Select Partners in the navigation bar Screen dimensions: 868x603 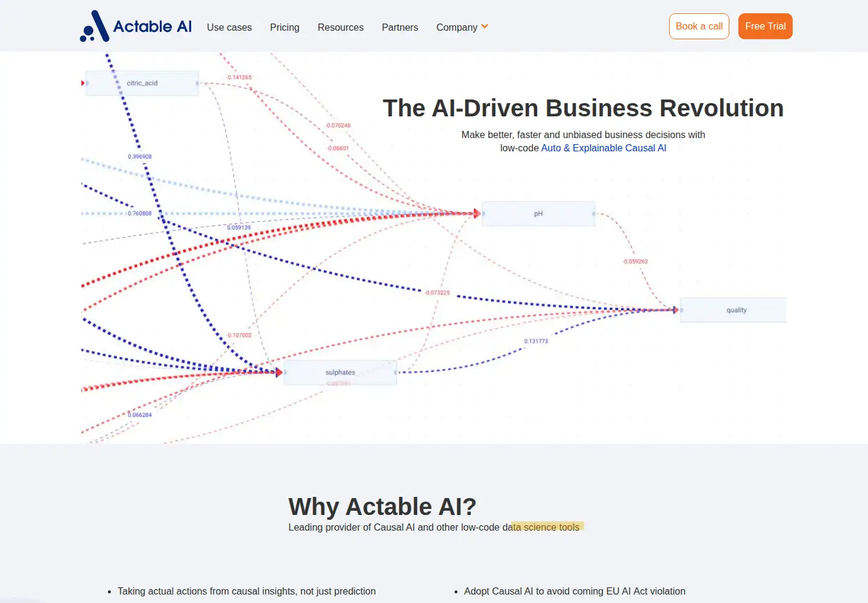(400, 27)
